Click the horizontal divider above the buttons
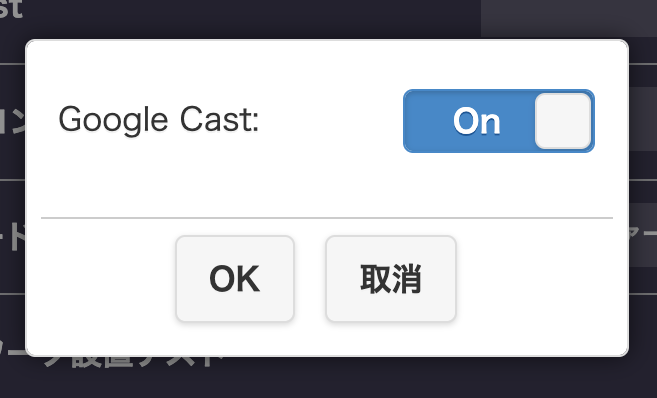 (327, 218)
